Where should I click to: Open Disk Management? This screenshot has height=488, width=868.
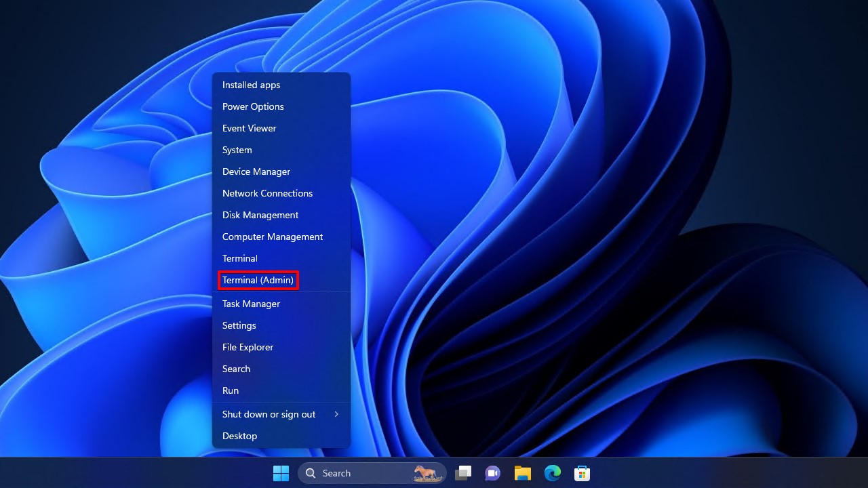pos(260,215)
